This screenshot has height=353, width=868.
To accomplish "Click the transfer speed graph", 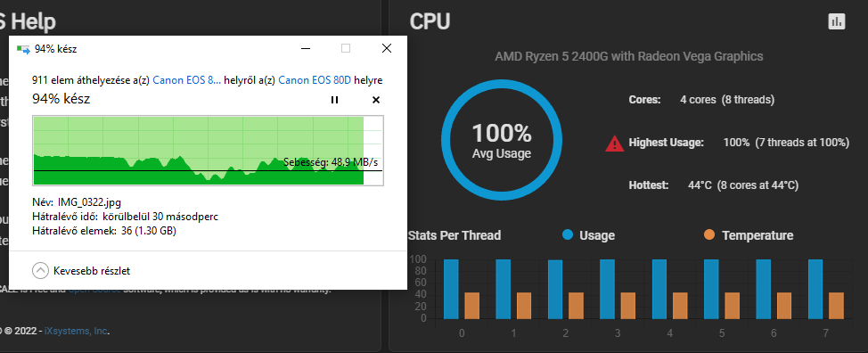I will tap(208, 151).
